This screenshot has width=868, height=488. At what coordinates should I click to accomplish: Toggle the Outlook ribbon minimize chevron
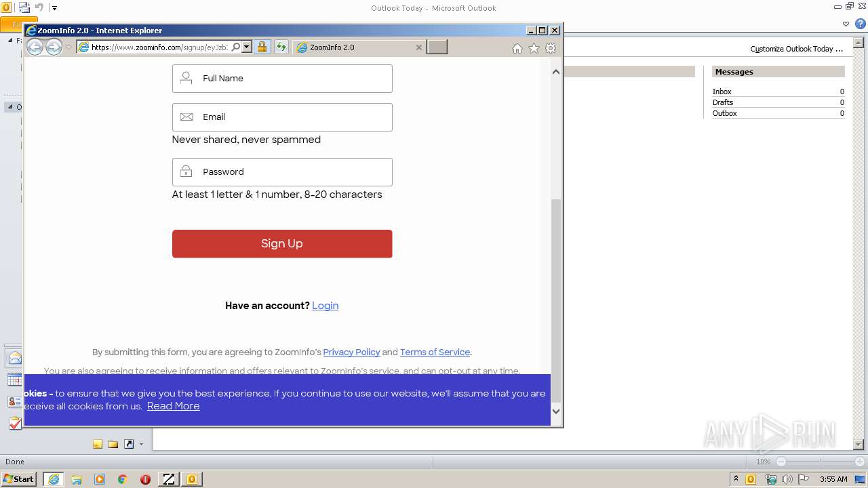pos(846,24)
